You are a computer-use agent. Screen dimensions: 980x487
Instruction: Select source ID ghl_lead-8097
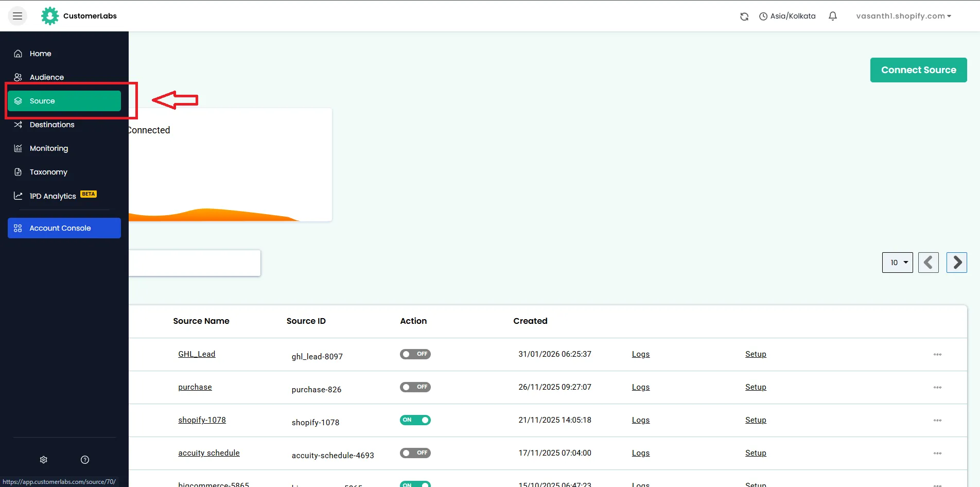tap(317, 357)
